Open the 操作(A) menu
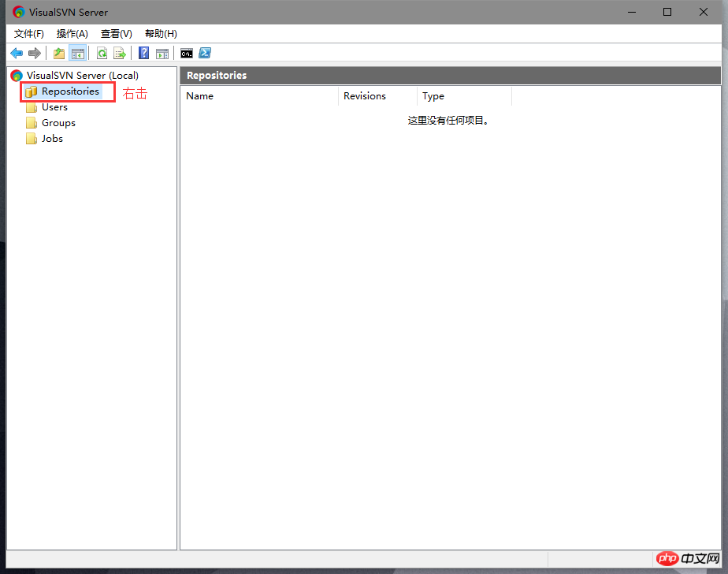The image size is (728, 574). coord(72,33)
